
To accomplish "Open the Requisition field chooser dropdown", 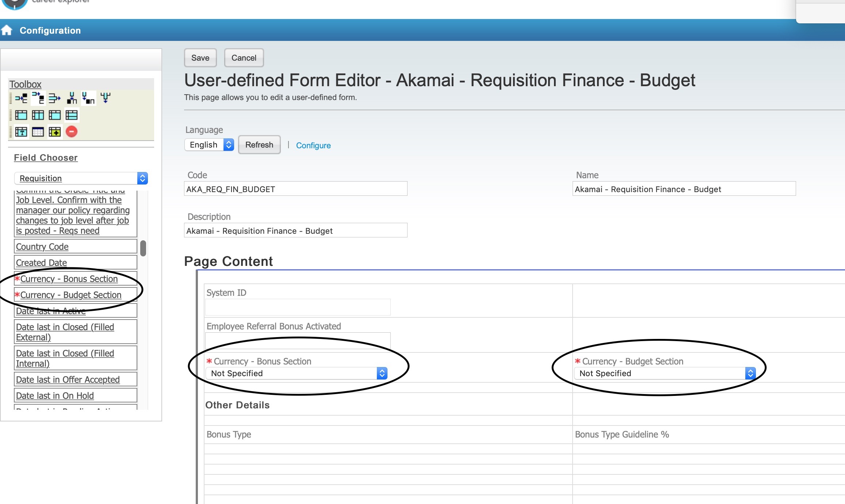I will 81,178.
